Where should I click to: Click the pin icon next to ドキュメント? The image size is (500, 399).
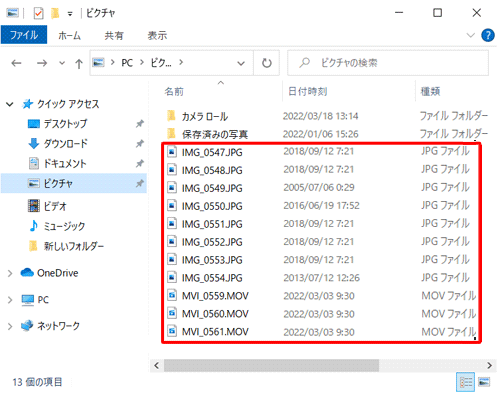pos(140,163)
